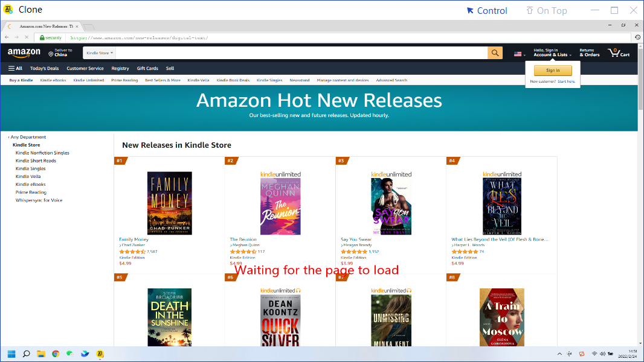Open Kindle Unlimited subnav tab
This screenshot has width=644, height=362.
point(89,80)
